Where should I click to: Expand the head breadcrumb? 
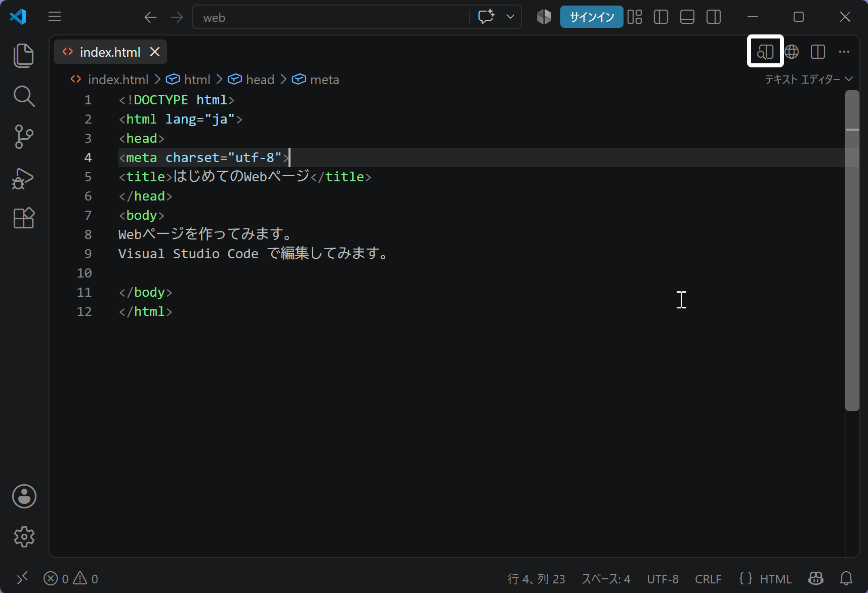[251, 80]
